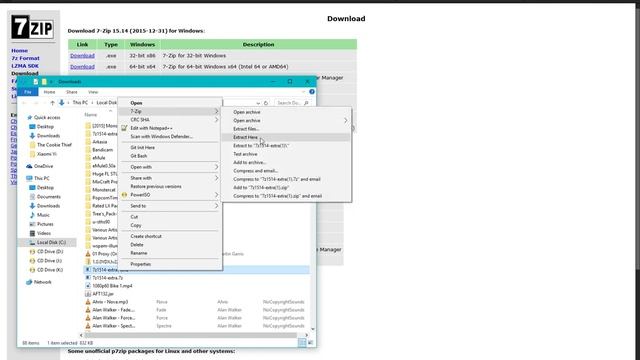
Task: Click the Up arrow in Explorer navigation
Action: [x=52, y=103]
